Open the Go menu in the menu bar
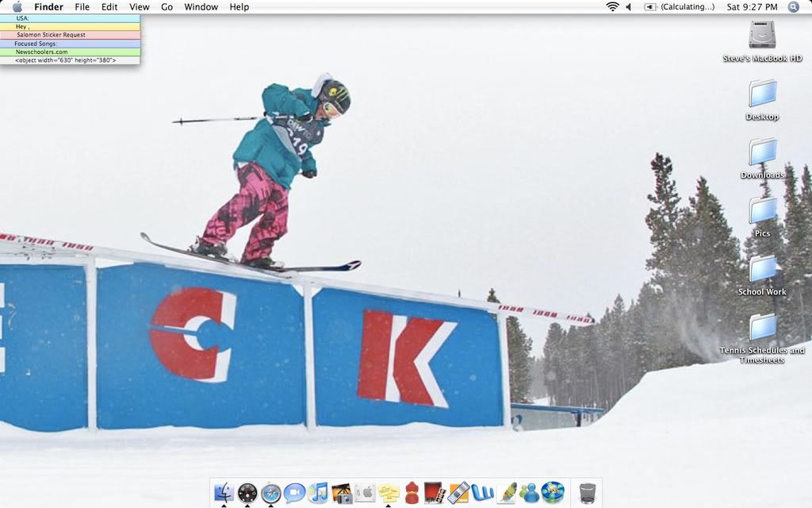Screen dimensions: 812x508 click(167, 6)
